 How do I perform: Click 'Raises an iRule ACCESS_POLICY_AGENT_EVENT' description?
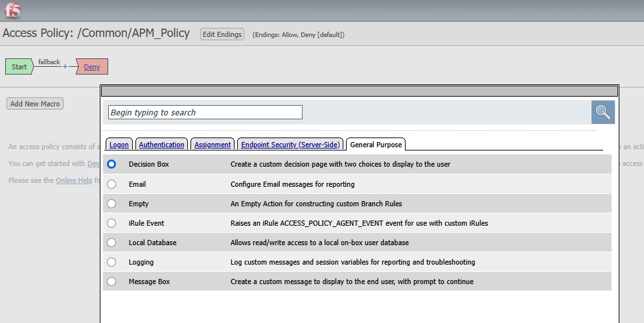360,223
